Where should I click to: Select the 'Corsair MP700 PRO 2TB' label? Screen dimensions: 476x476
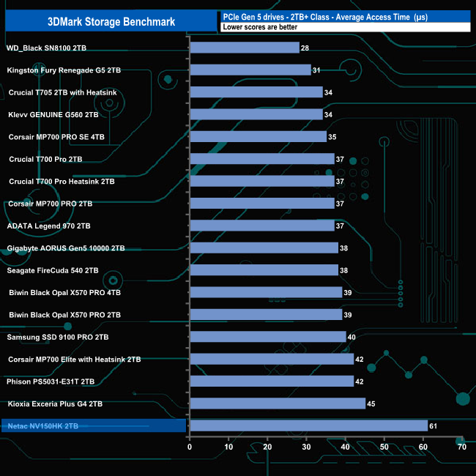pyautogui.click(x=51, y=204)
